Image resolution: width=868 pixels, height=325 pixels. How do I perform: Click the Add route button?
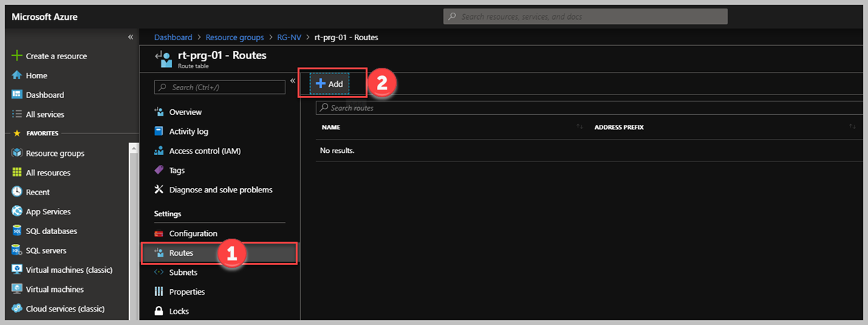coord(330,83)
